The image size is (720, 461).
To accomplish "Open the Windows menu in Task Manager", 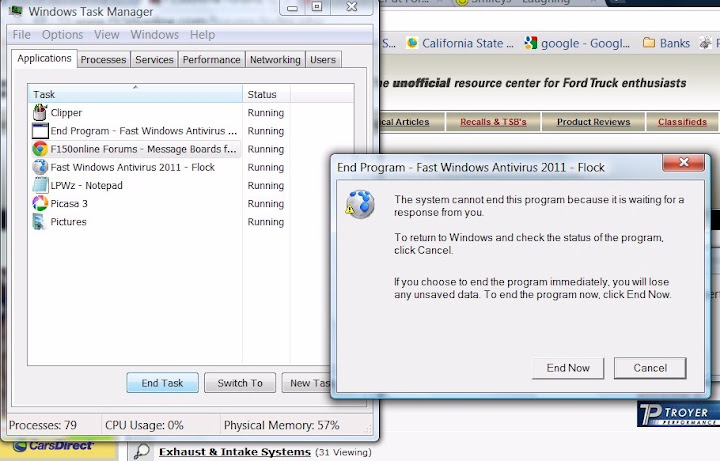I will [154, 34].
